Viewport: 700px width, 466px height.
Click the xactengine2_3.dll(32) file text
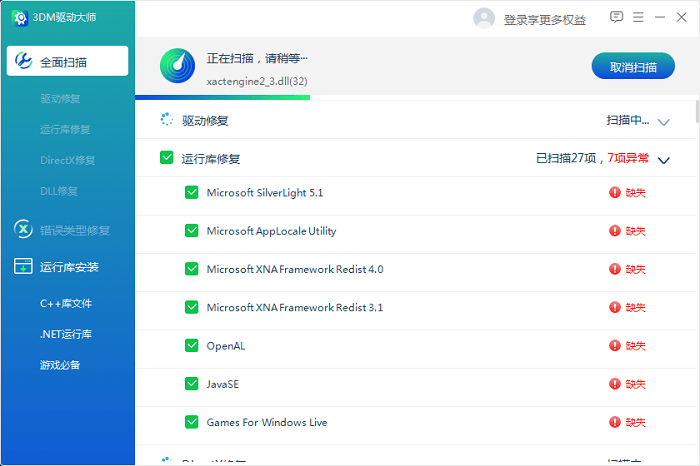[257, 81]
